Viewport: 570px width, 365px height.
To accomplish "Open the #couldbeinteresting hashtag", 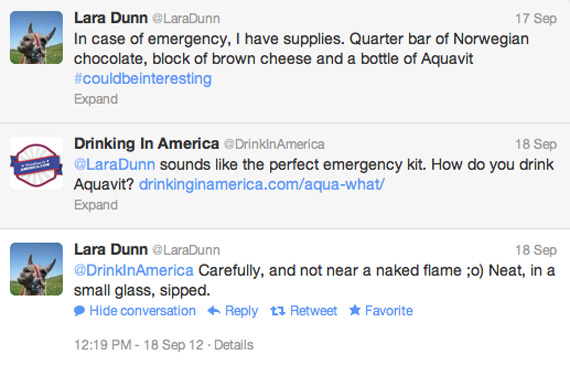I will point(143,79).
